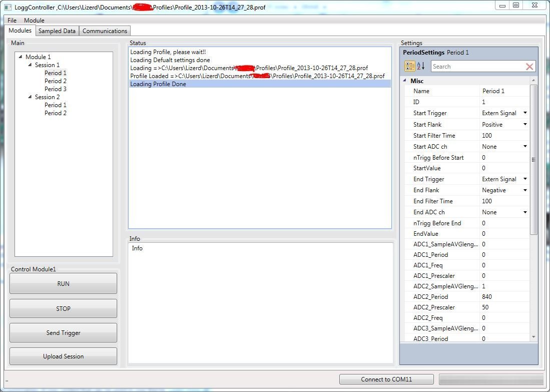550x392 pixels.
Task: Click the Categorized view icon in Settings
Action: [409, 66]
